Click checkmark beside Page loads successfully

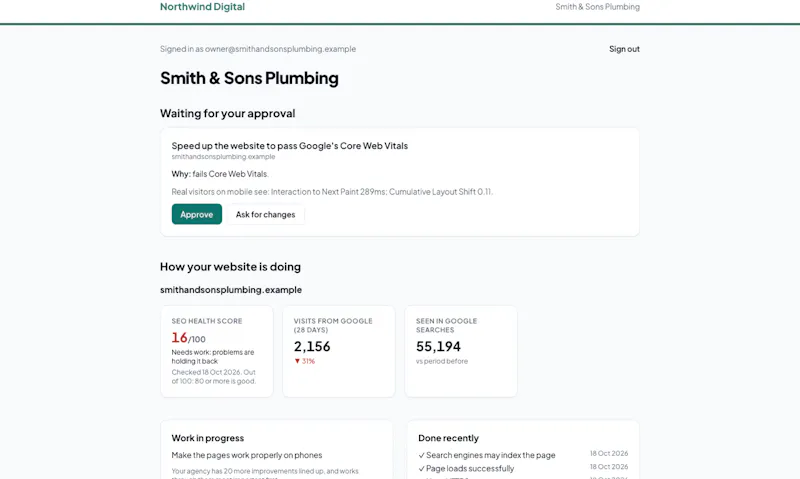(421, 469)
